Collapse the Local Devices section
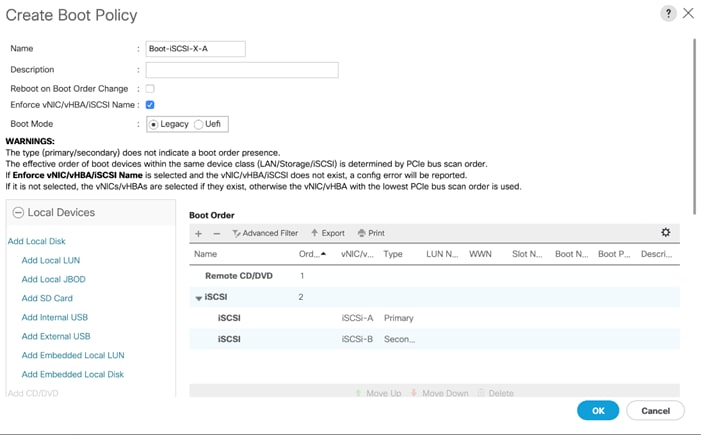701x435 pixels. click(x=18, y=212)
